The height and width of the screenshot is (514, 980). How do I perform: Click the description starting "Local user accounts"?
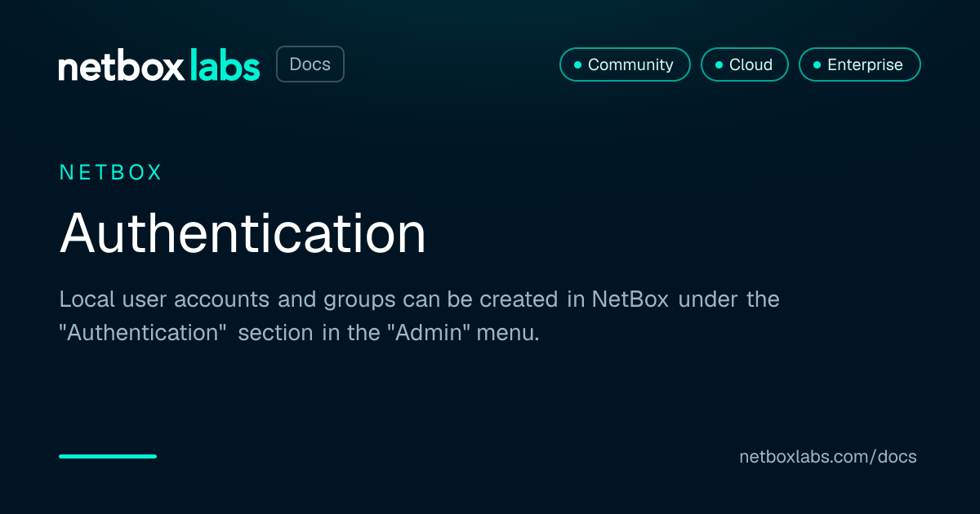click(420, 317)
